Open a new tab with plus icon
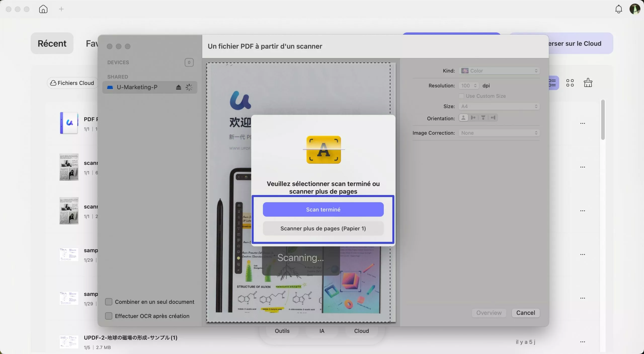Screen dimensions: 644x354 click(x=61, y=9)
